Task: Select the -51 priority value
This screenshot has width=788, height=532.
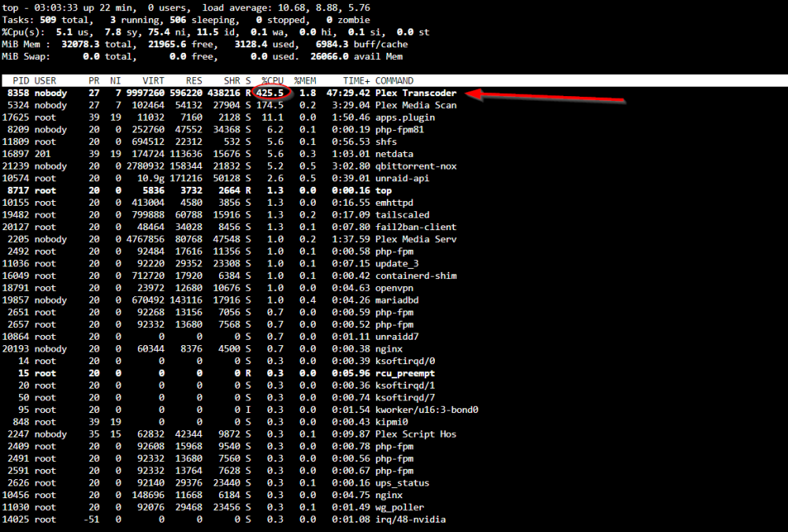Action: point(91,519)
